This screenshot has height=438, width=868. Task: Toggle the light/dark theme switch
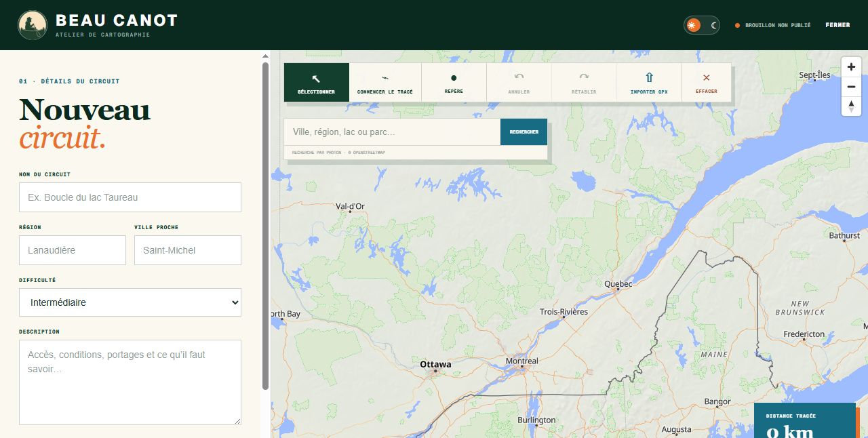pyautogui.click(x=702, y=25)
